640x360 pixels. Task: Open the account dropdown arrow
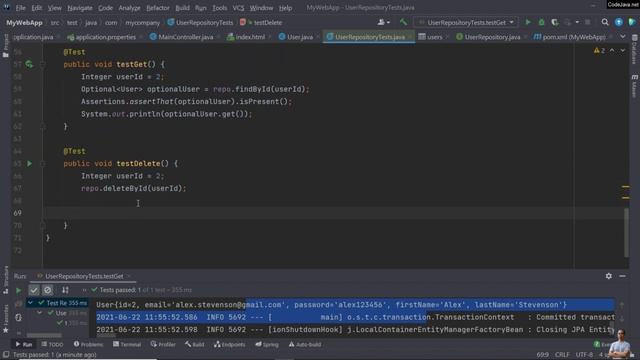point(388,22)
